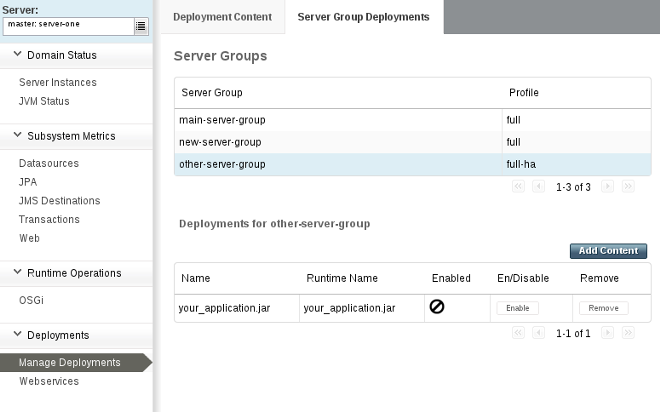Click the Add Content button
Image resolution: width=660 pixels, height=412 pixels.
click(608, 251)
